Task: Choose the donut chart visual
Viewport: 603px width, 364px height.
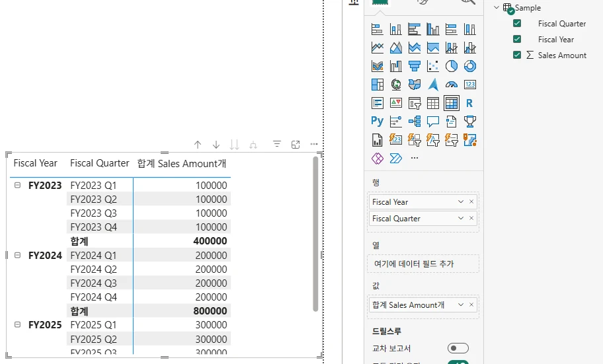Action: pos(470,66)
